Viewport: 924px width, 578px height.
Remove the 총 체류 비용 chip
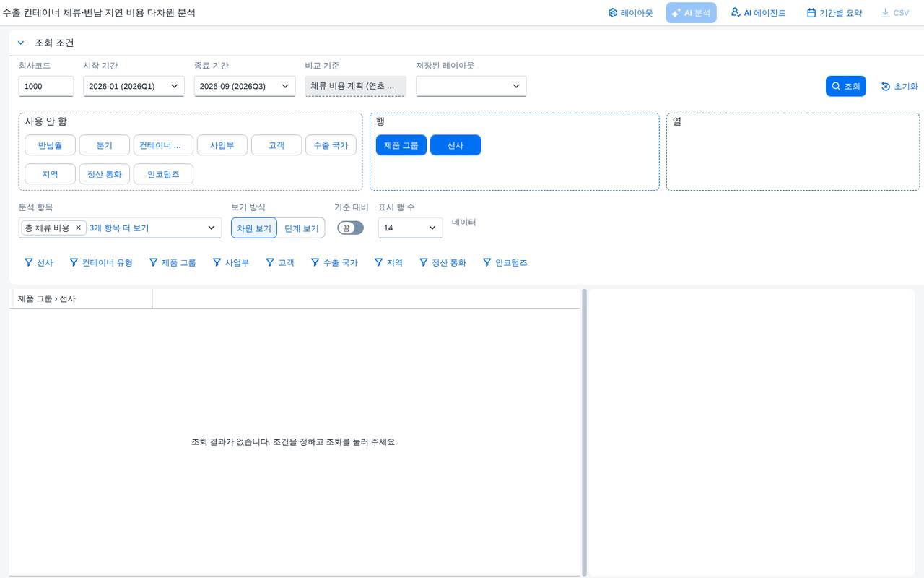(x=79, y=228)
